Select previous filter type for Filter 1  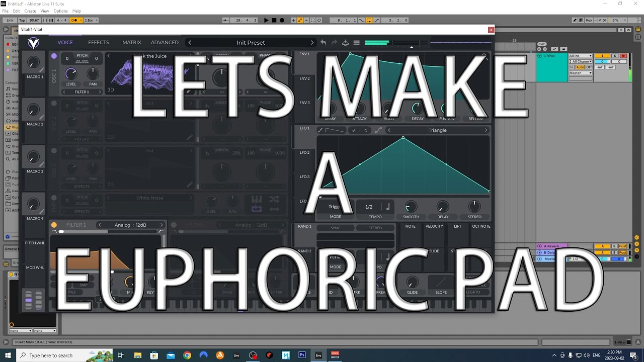point(100,225)
